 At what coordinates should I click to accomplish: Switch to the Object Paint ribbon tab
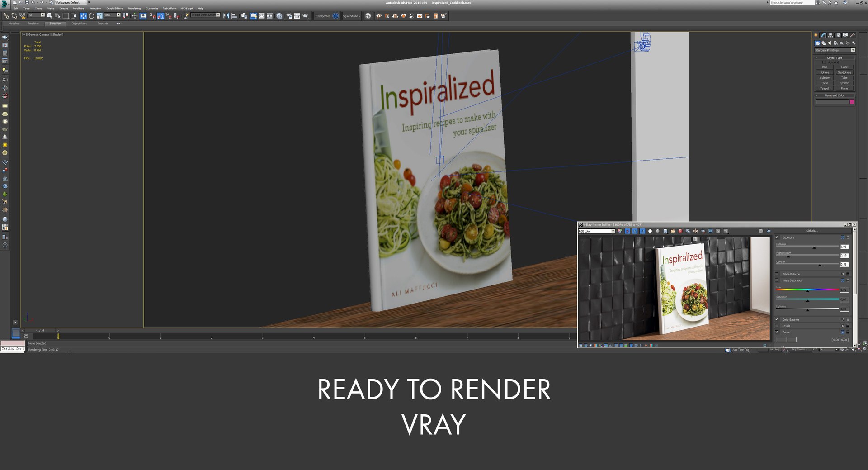tap(79, 24)
